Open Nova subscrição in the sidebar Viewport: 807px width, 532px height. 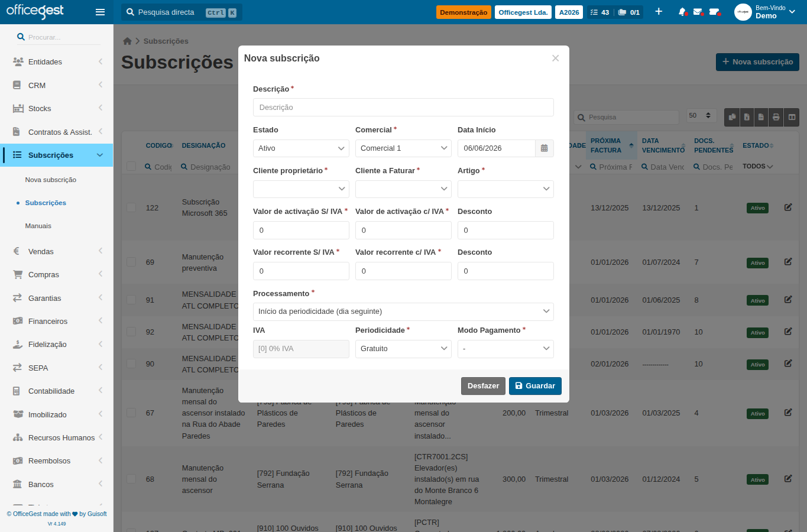tap(51, 180)
